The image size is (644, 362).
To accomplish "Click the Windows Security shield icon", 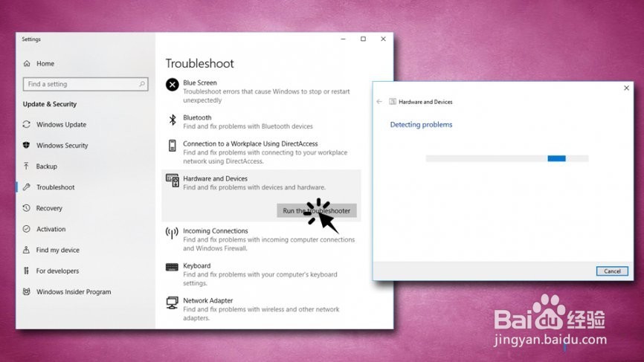I will coord(27,145).
